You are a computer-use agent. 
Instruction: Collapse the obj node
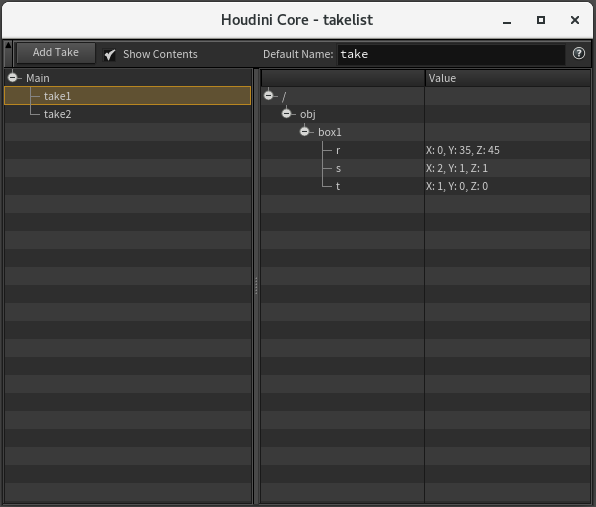coord(287,114)
